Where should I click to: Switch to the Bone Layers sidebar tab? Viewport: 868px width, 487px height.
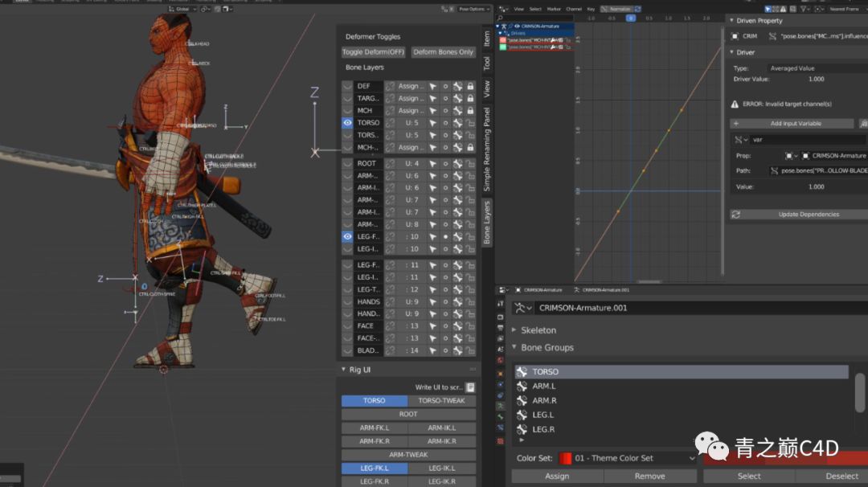click(486, 223)
